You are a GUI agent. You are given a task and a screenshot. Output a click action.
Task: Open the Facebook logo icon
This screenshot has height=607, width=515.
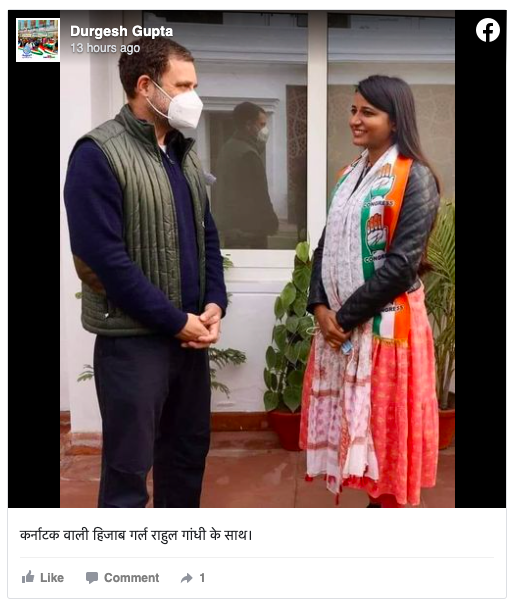[x=488, y=30]
